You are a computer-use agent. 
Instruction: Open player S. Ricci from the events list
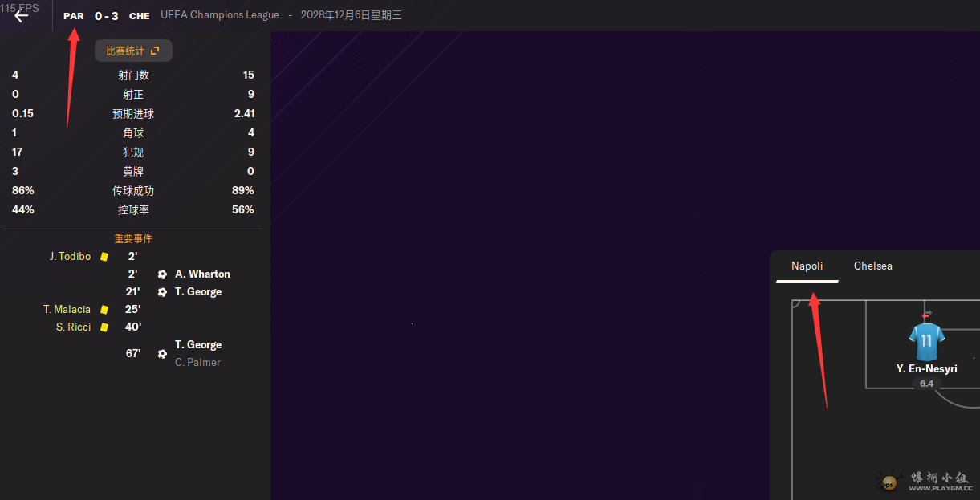tap(74, 327)
